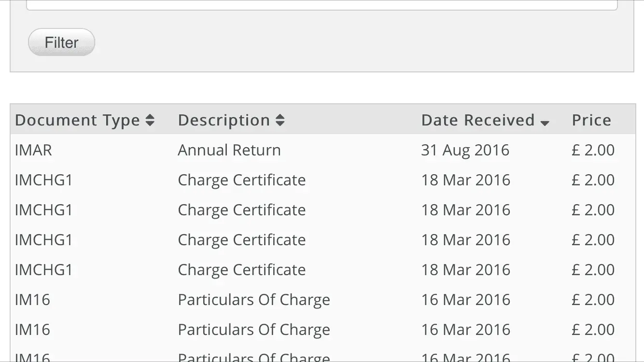Sort by the Document Type header text

tap(77, 120)
